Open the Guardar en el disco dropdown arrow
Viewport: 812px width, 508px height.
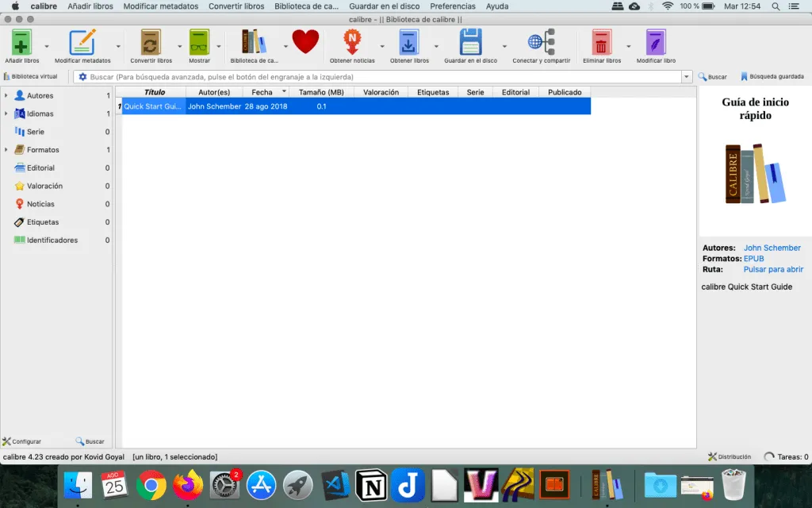pyautogui.click(x=504, y=46)
